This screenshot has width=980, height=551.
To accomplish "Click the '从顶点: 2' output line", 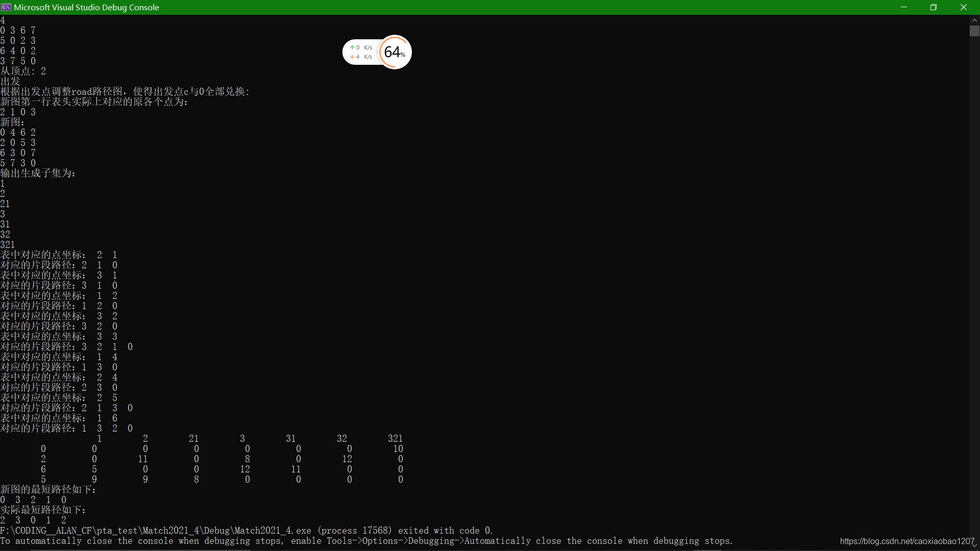I will pos(23,71).
